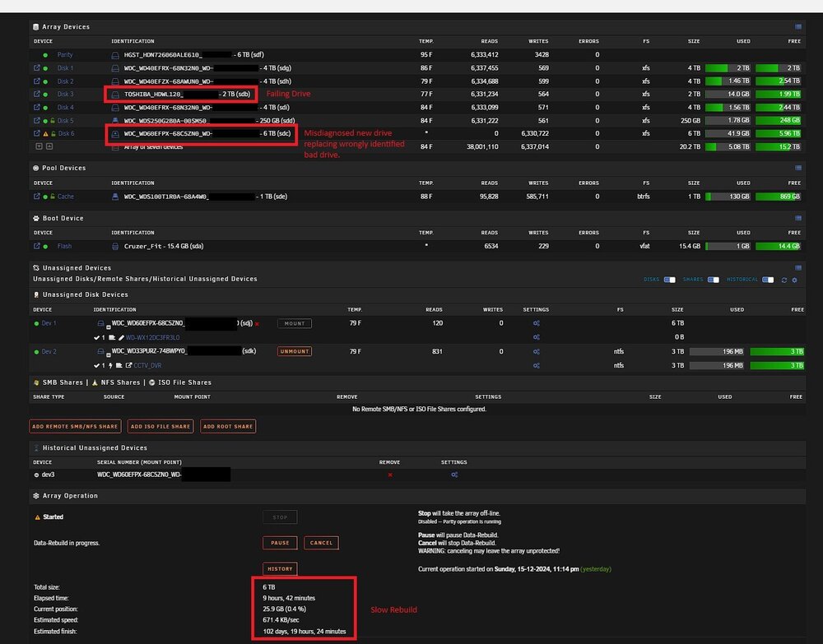This screenshot has width=823, height=644.
Task: Click the Current position value 25.9 GB (0.4 %)
Action: pos(285,609)
